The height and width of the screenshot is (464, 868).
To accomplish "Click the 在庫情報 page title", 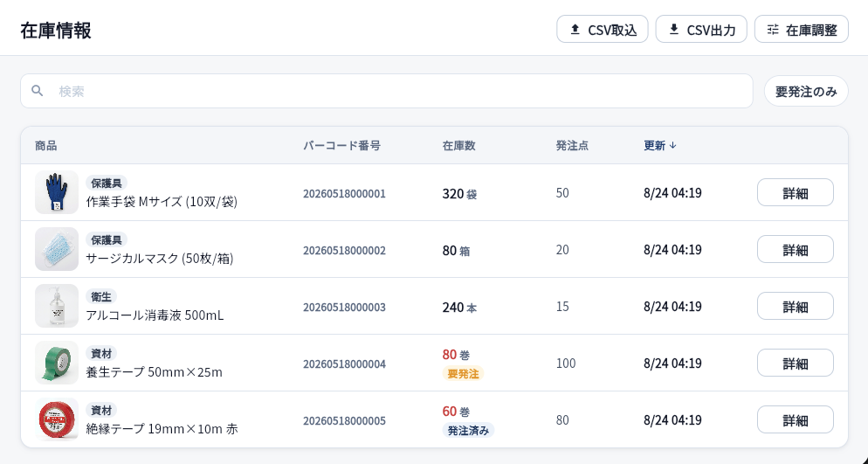I will 56,30.
